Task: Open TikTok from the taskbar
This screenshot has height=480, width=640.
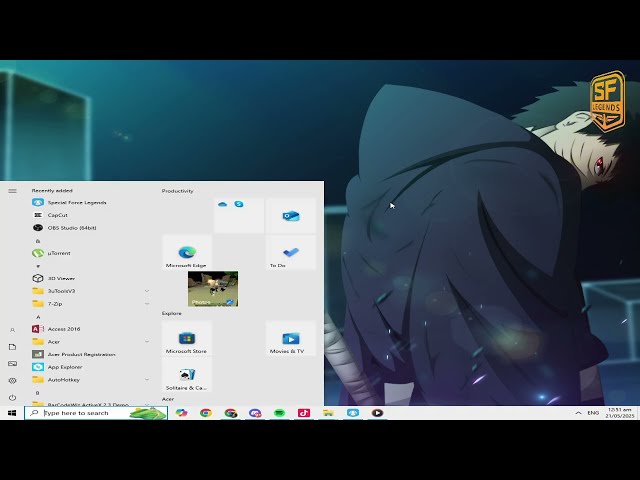Action: [x=304, y=413]
